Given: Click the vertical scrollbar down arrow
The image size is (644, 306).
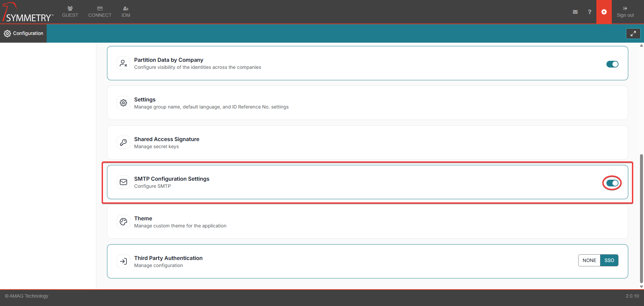Looking at the screenshot, I should point(641,287).
